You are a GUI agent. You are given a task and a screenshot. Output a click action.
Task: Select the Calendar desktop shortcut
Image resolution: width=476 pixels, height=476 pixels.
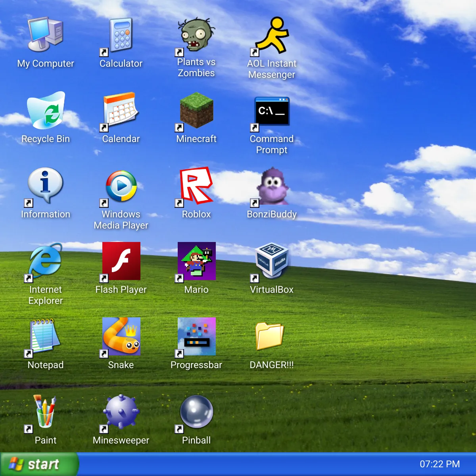point(121,110)
